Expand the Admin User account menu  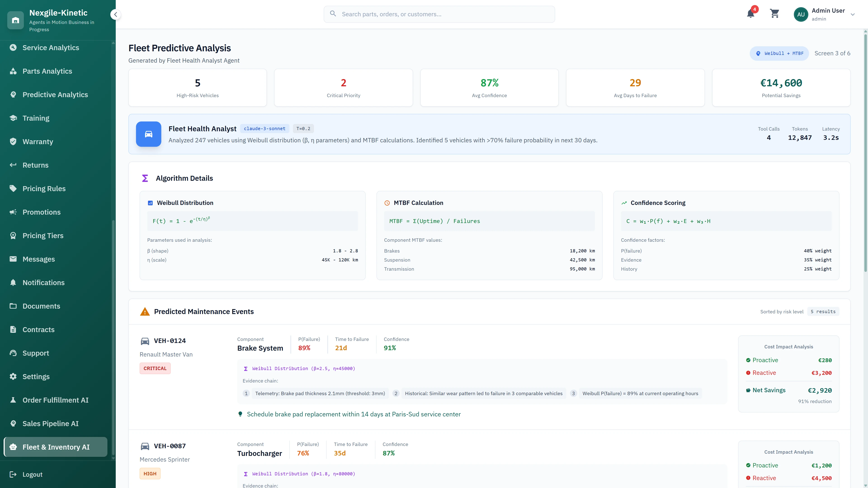pyautogui.click(x=852, y=14)
